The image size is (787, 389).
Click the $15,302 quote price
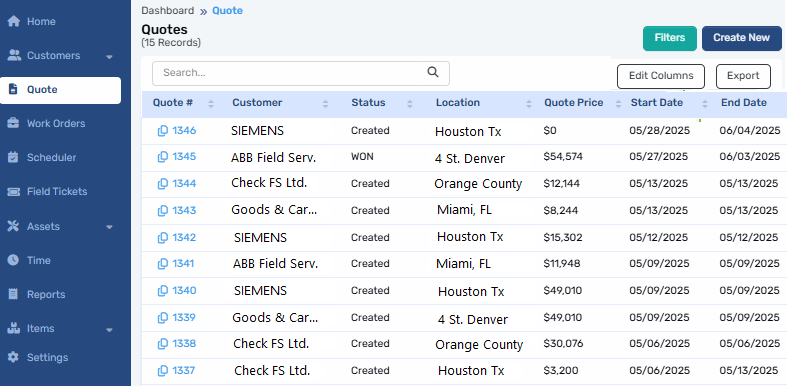[x=563, y=237]
